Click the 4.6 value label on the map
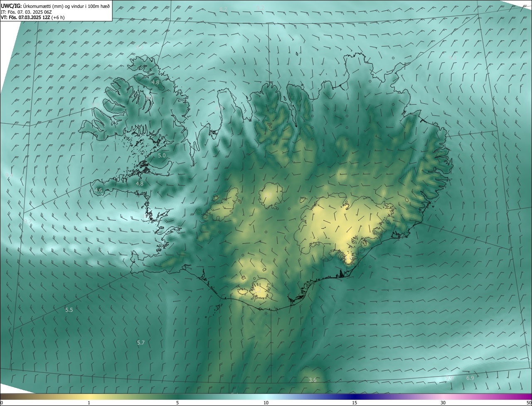The width and height of the screenshot is (532, 406). pos(99,190)
